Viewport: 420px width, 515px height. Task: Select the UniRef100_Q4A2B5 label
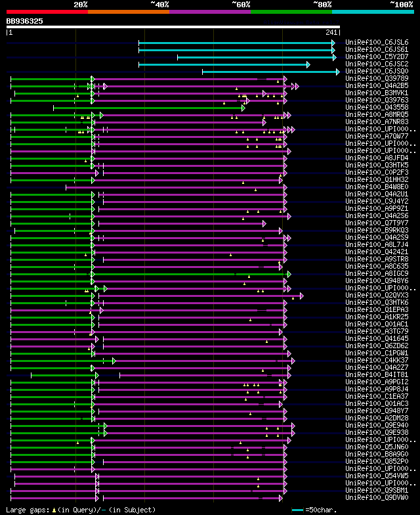click(377, 85)
